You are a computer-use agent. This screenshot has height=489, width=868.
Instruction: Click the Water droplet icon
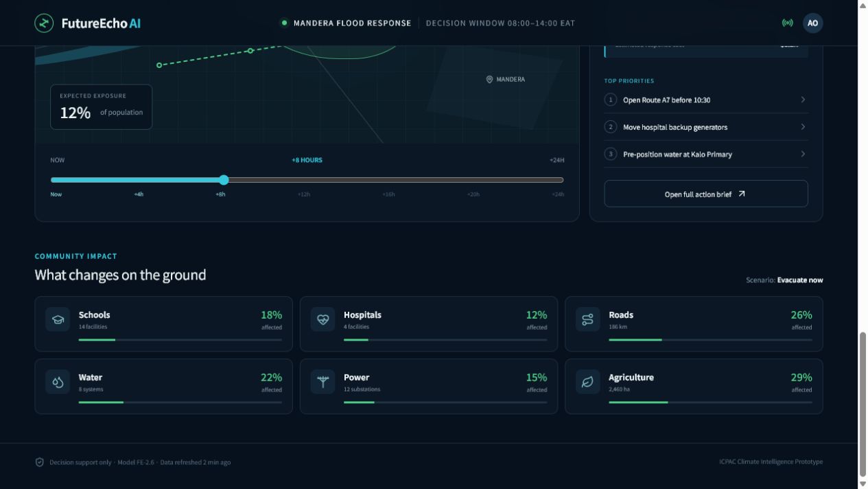pos(58,382)
